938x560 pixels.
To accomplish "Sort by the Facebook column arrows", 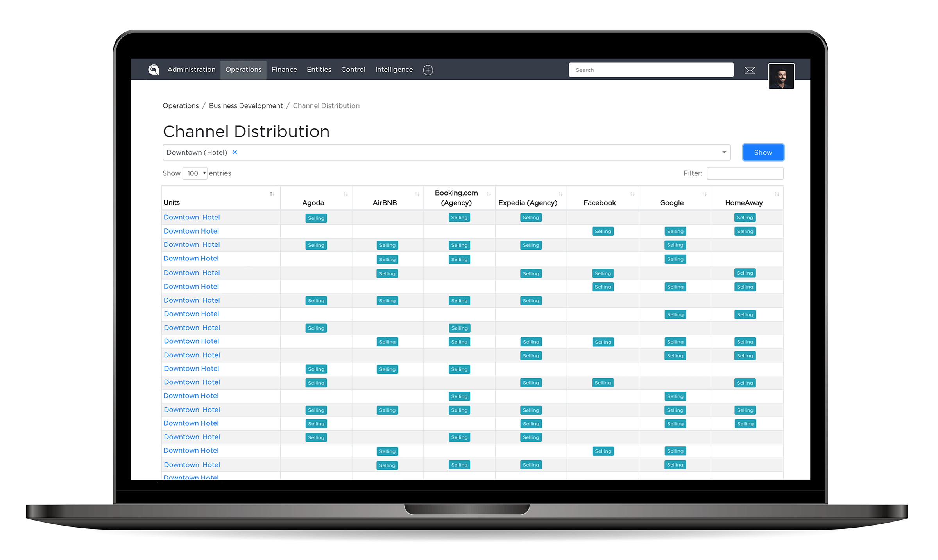I will tap(632, 194).
